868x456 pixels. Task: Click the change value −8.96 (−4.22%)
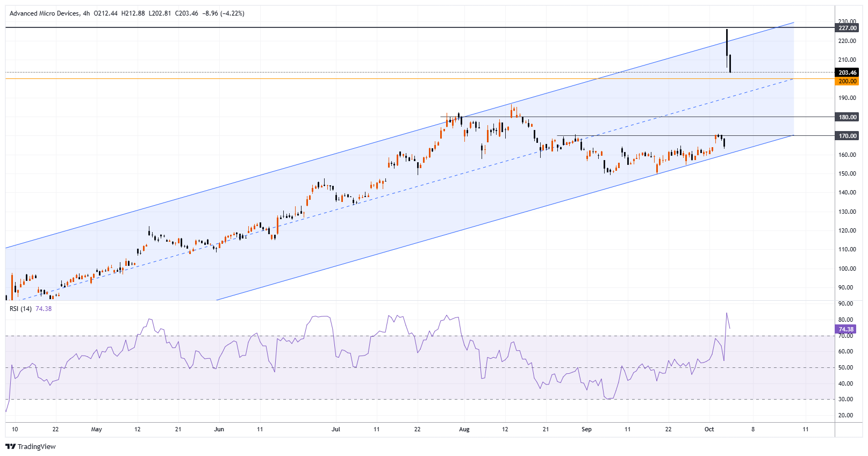[223, 13]
